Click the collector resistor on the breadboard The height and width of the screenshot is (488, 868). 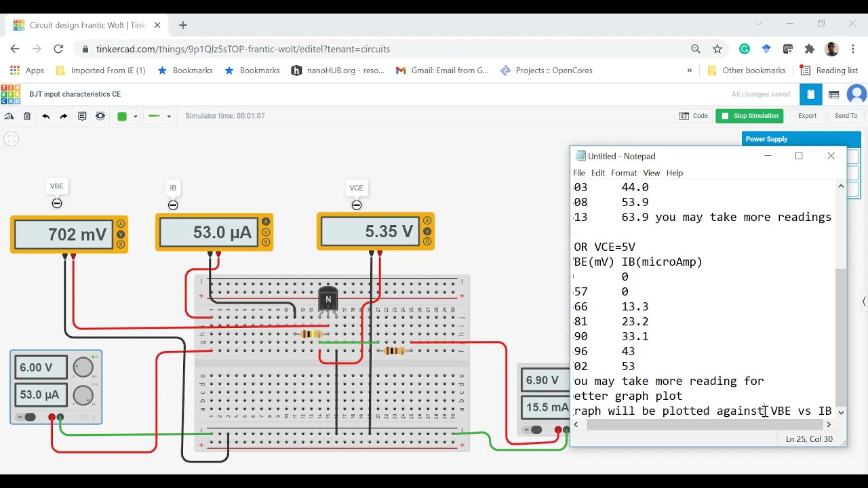(x=395, y=350)
